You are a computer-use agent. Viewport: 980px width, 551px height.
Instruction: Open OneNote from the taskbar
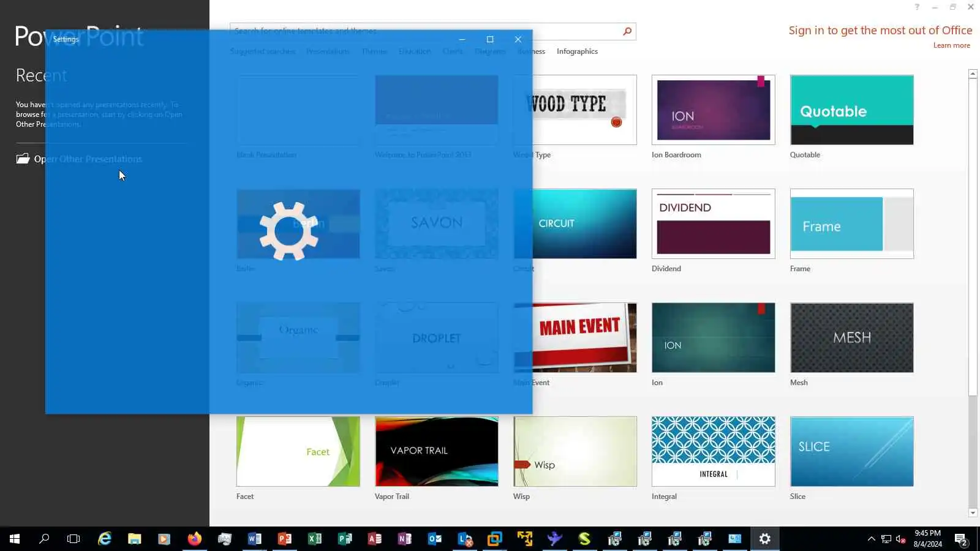(x=405, y=539)
